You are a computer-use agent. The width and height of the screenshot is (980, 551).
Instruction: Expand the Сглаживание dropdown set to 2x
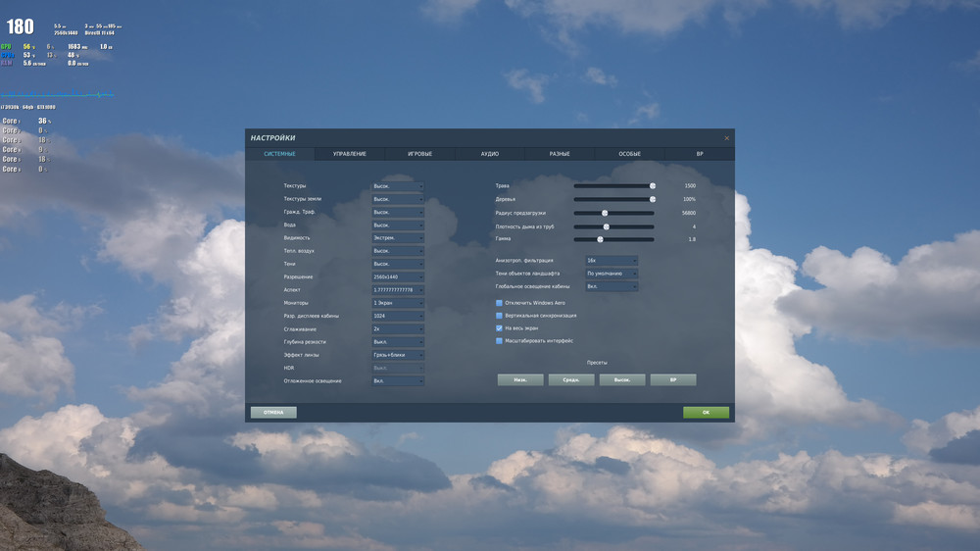click(x=398, y=329)
